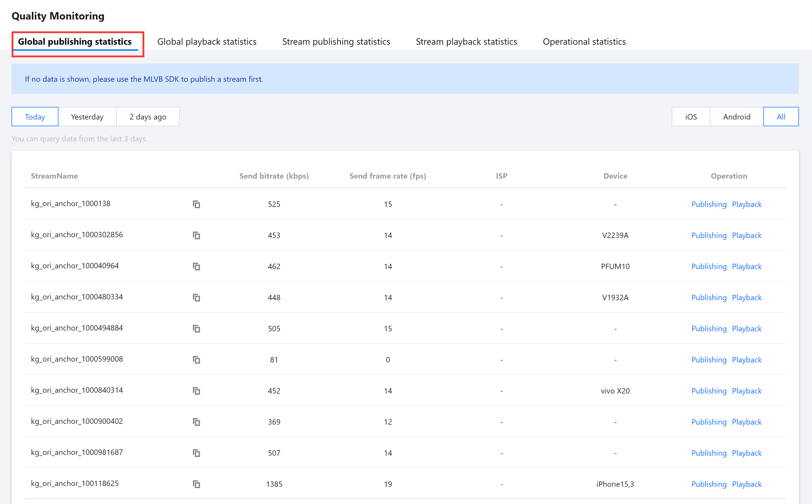Copy the kg_ori_anchor_1000840314 stream name
Screen dimensions: 812x504
196,391
